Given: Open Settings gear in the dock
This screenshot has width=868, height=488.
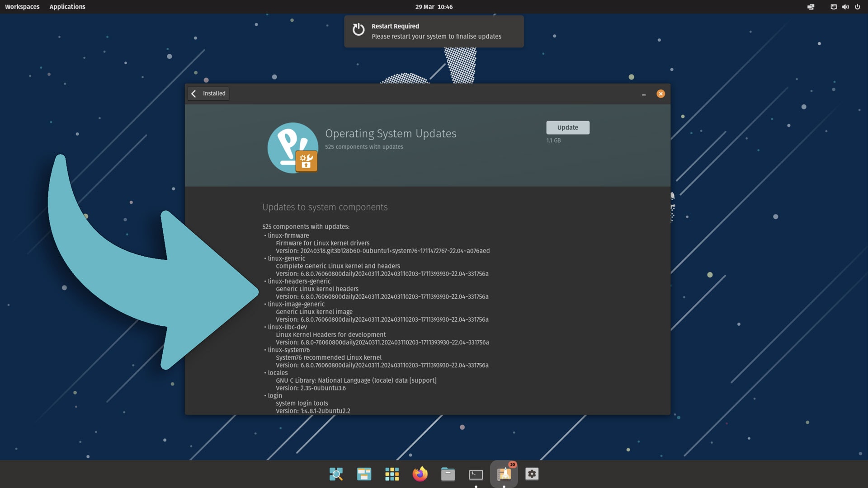Looking at the screenshot, I should [x=532, y=474].
